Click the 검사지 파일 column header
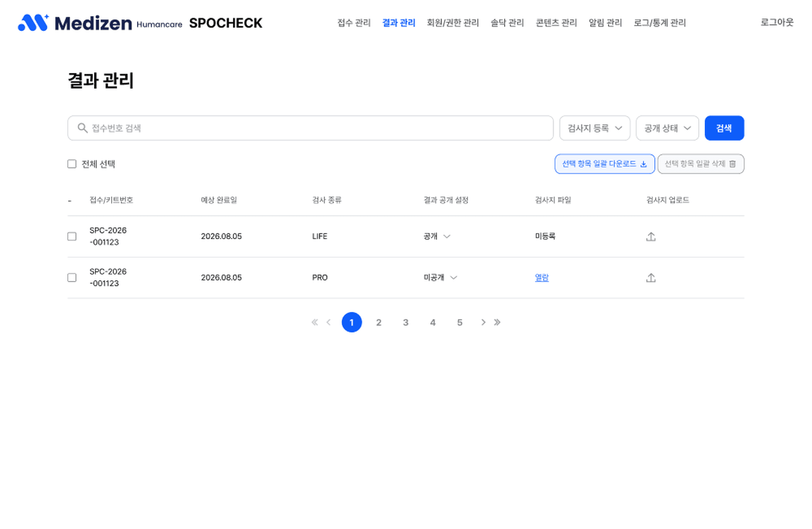Viewport: 812px width, 529px height. click(x=553, y=200)
